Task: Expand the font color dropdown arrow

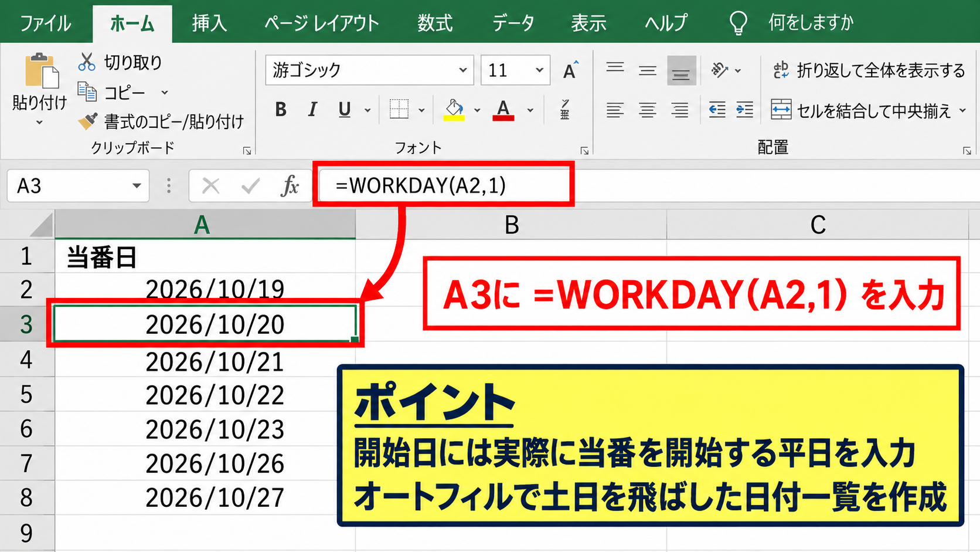Action: point(530,110)
